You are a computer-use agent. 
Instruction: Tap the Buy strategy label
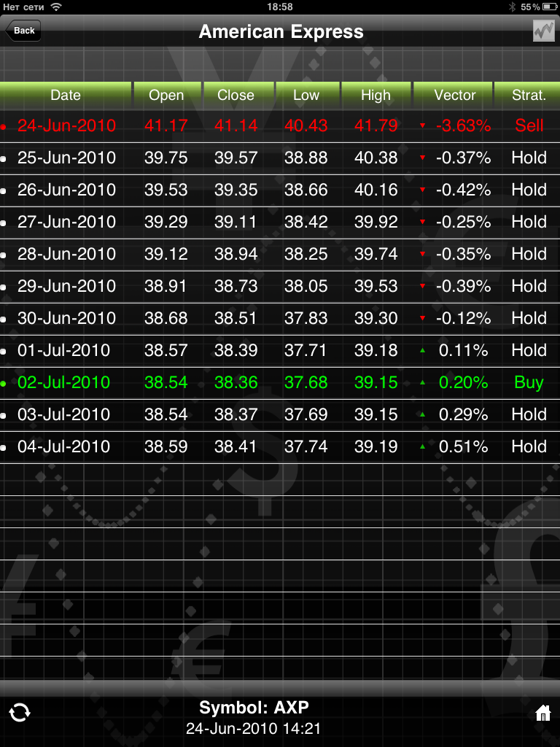click(x=529, y=382)
